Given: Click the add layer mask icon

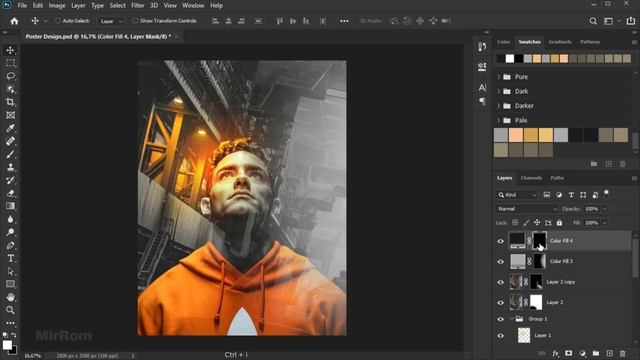Looking at the screenshot, I should pyautogui.click(x=569, y=353).
